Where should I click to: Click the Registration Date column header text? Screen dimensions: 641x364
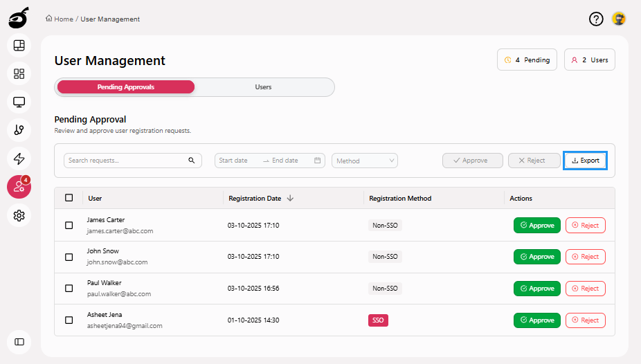(x=255, y=198)
